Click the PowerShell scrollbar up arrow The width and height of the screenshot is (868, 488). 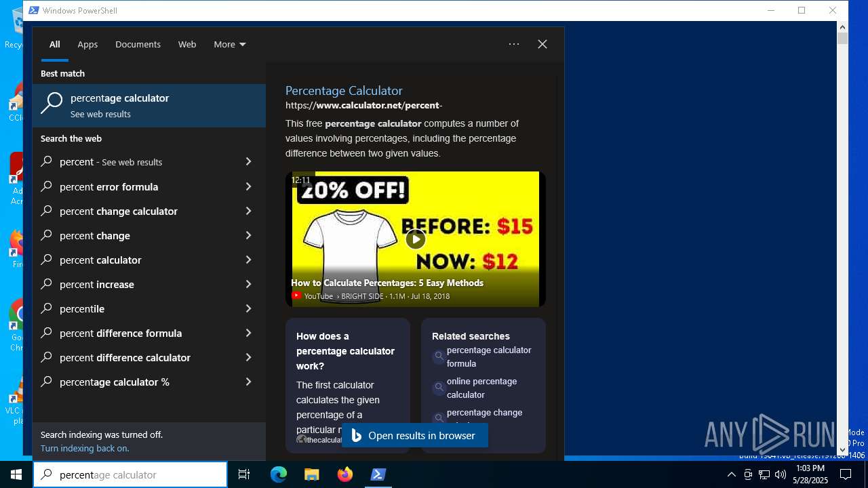(x=843, y=27)
